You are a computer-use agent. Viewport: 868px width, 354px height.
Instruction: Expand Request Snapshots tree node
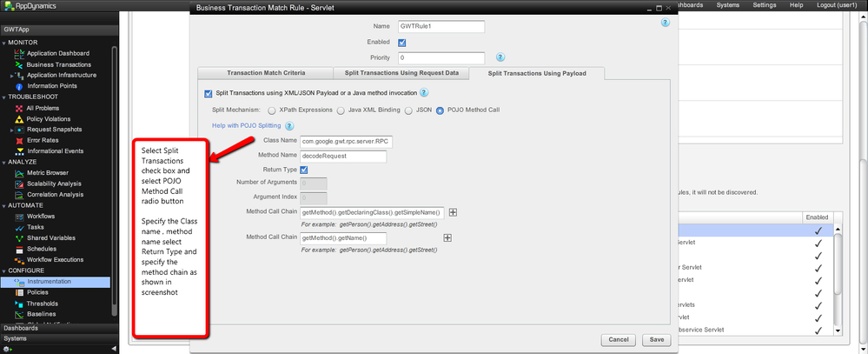click(x=11, y=130)
